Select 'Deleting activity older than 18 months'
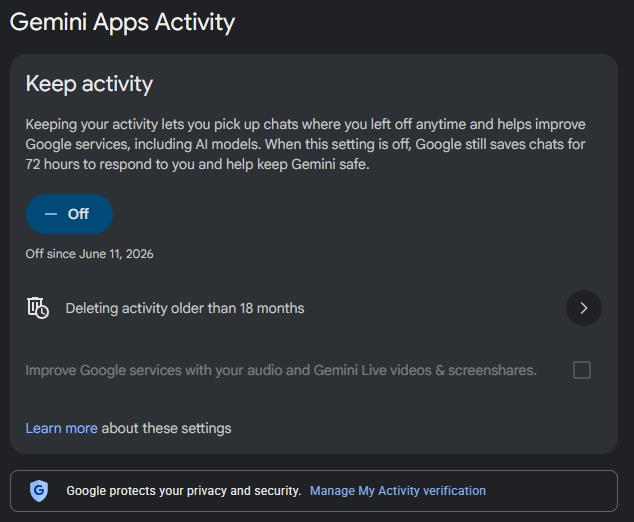Image resolution: width=634 pixels, height=522 pixels. click(185, 308)
